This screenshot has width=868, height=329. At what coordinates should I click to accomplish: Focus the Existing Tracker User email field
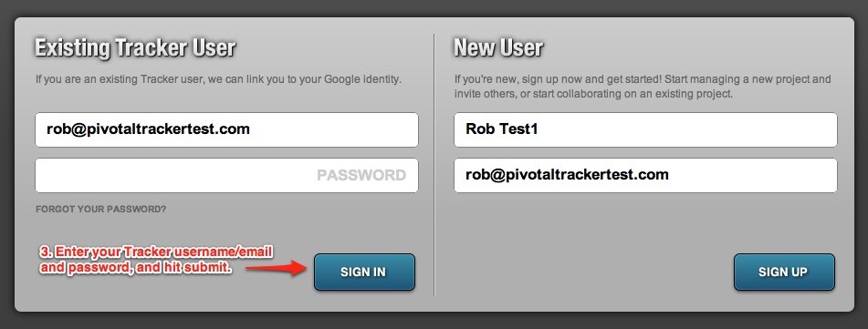click(x=226, y=130)
